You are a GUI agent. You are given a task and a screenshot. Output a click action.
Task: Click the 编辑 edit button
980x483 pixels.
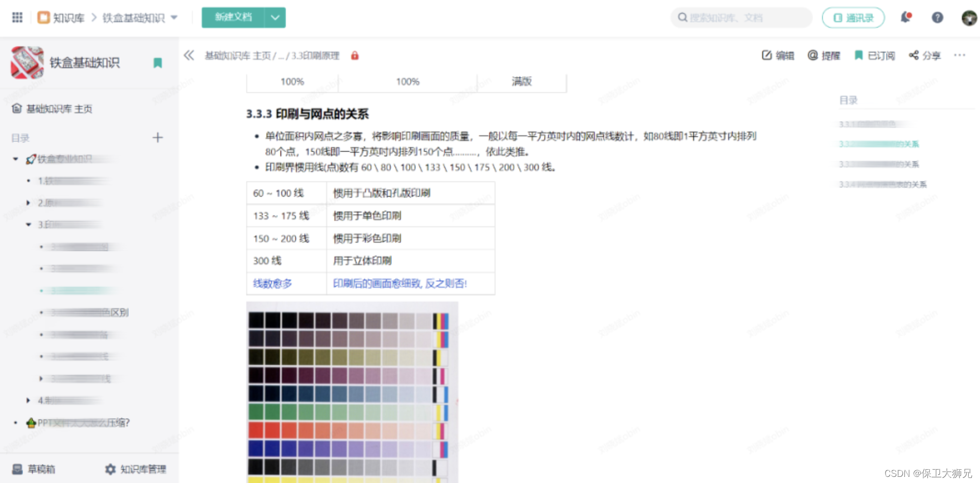tap(778, 55)
